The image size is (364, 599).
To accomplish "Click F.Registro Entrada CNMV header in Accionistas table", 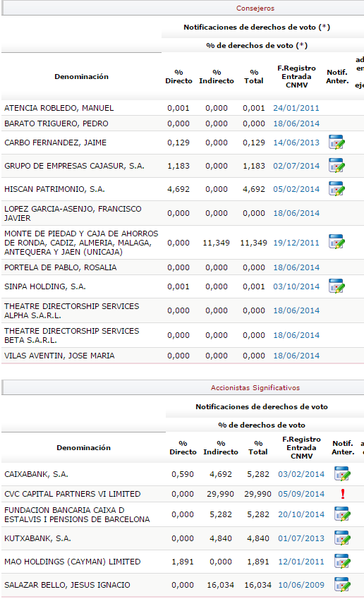I will pyautogui.click(x=301, y=448).
